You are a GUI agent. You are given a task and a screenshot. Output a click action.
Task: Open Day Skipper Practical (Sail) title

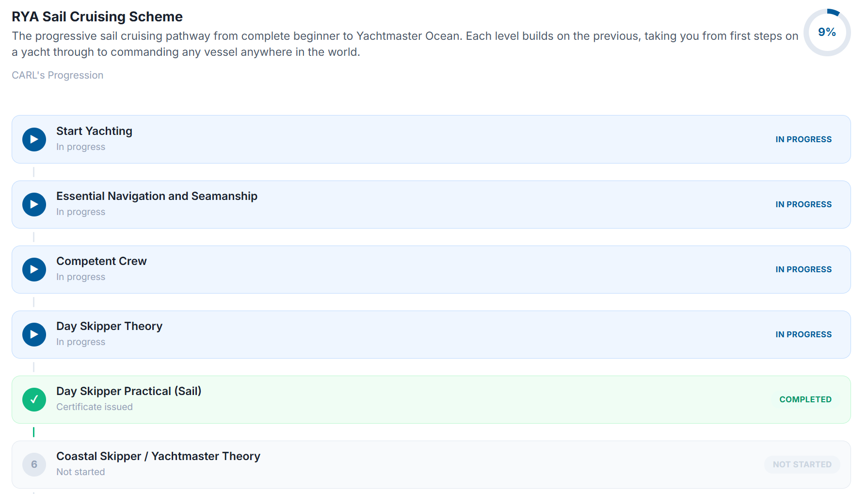point(129,391)
